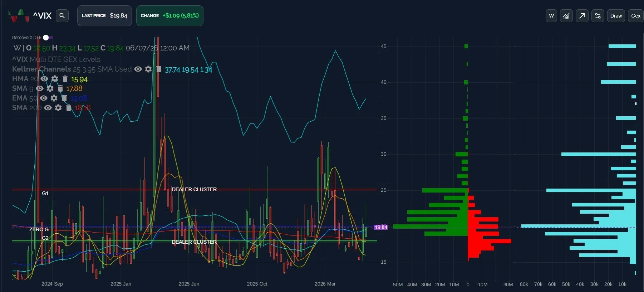The image size is (644, 292).
Task: Toggle the Remove 0 DTE switch
Action: (x=48, y=38)
